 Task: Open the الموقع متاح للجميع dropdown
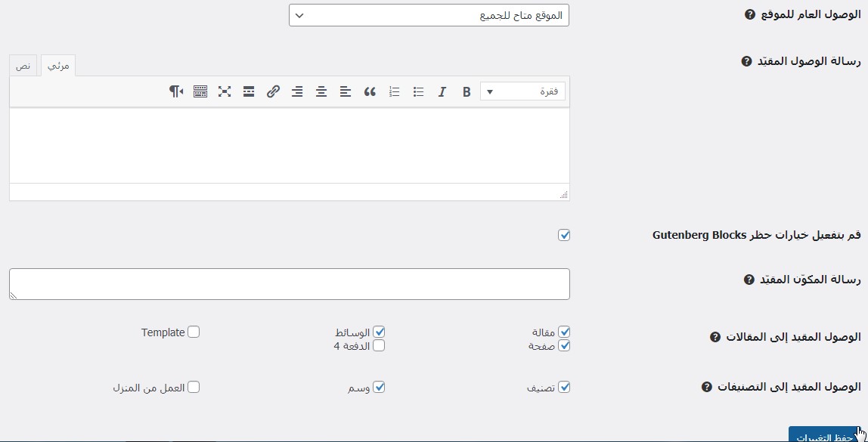click(429, 15)
